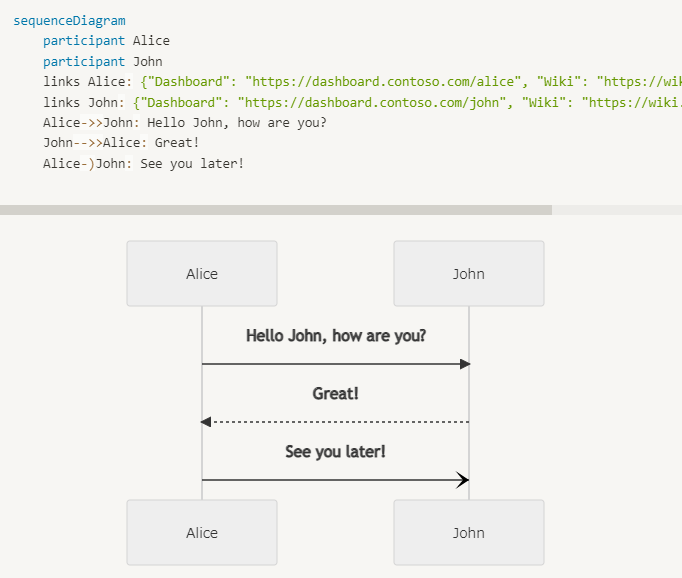Click the horizontal scrollbar thumb under the code
The height and width of the screenshot is (578, 682).
[x=275, y=210]
